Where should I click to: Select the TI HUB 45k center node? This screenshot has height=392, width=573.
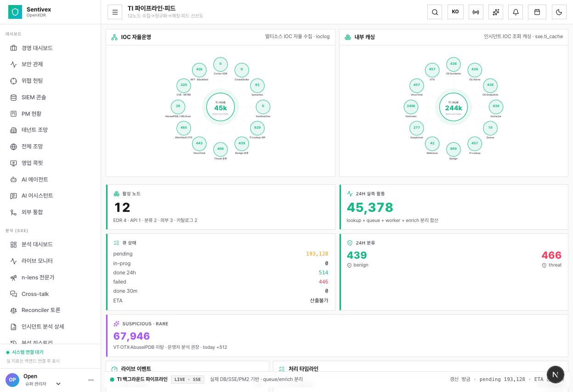[221, 108]
